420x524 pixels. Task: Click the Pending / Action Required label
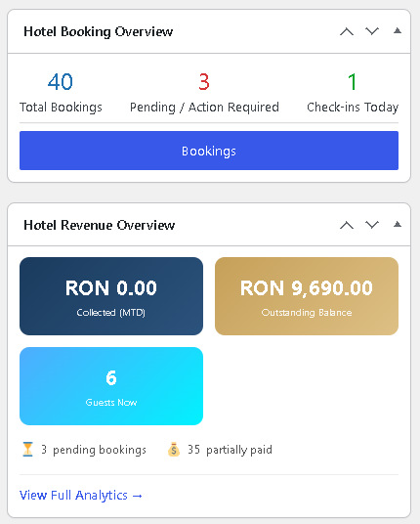(204, 108)
